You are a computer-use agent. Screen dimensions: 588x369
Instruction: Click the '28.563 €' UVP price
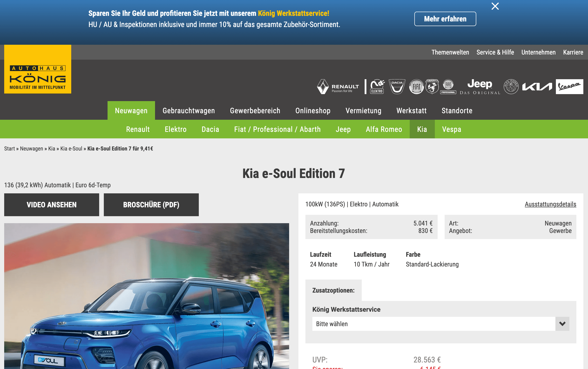point(427,359)
